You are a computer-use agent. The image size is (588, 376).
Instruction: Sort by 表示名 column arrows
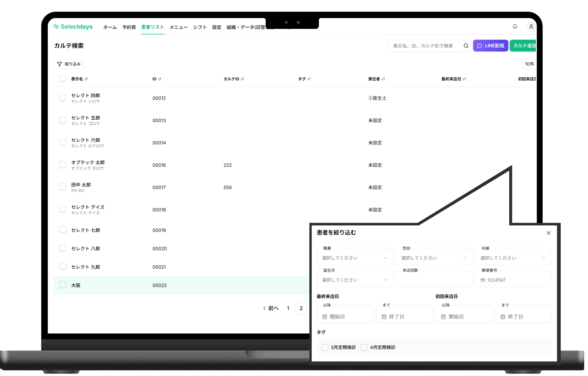(x=86, y=79)
